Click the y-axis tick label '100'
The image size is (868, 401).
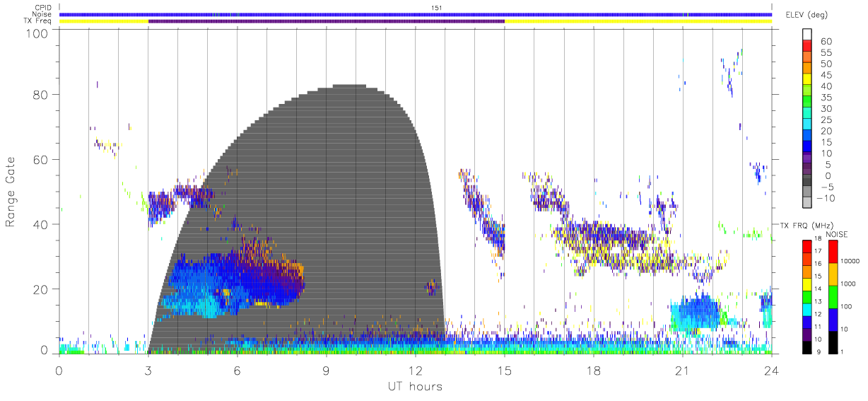click(38, 33)
